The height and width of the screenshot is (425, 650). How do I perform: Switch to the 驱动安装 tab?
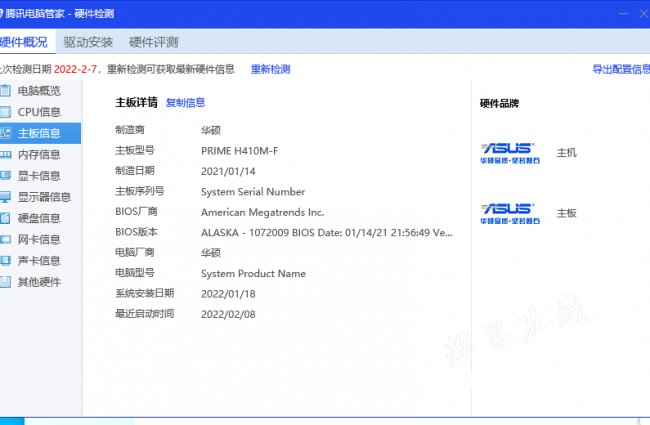[x=88, y=42]
